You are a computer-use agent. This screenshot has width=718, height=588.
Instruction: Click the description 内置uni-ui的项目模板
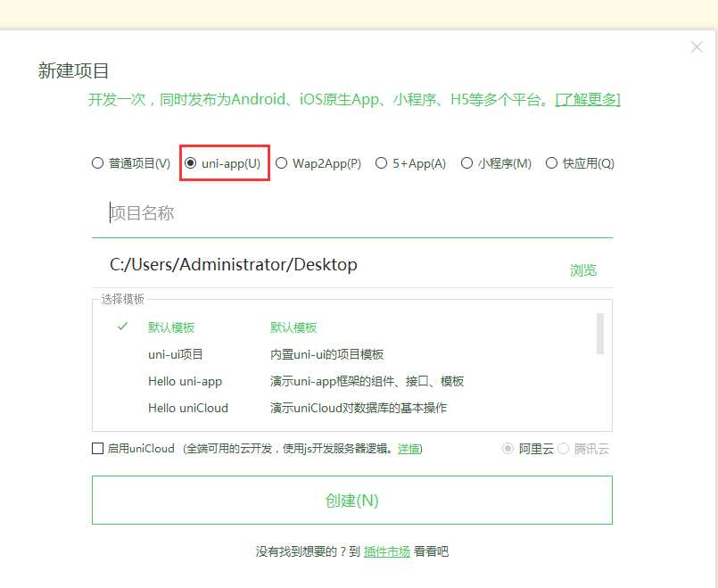(x=326, y=354)
